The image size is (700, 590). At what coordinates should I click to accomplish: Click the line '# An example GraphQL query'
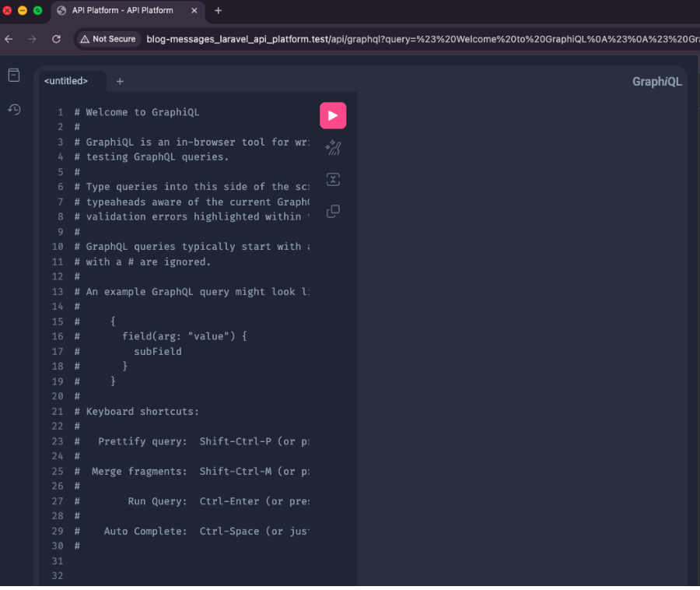click(x=192, y=292)
